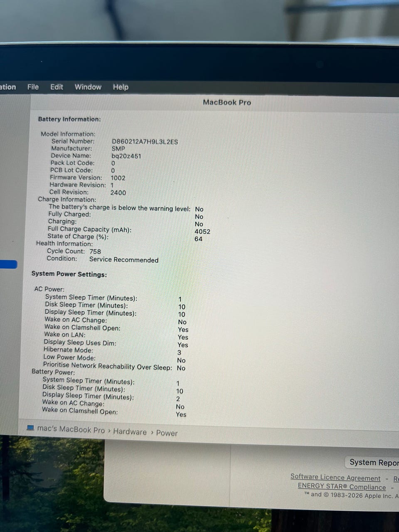The width and height of the screenshot is (399, 532).
Task: Click full charge capacity value 4052
Action: pos(202,232)
